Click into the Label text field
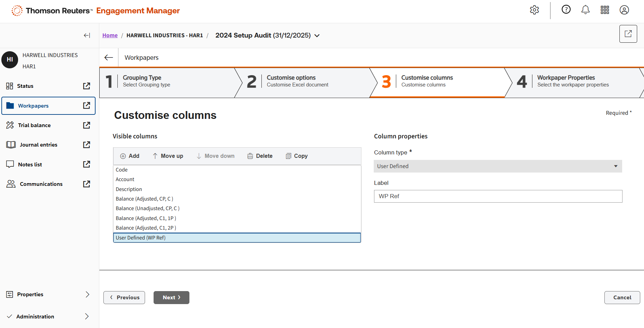 point(498,196)
